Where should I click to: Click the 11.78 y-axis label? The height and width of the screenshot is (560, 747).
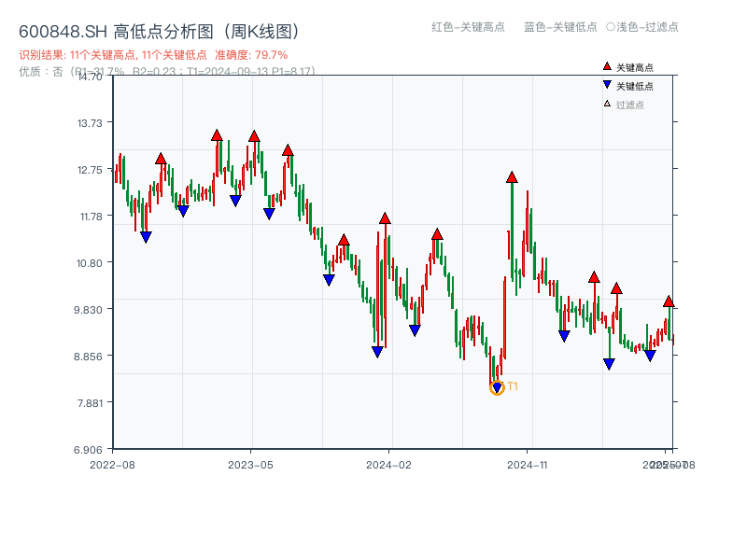pos(91,217)
